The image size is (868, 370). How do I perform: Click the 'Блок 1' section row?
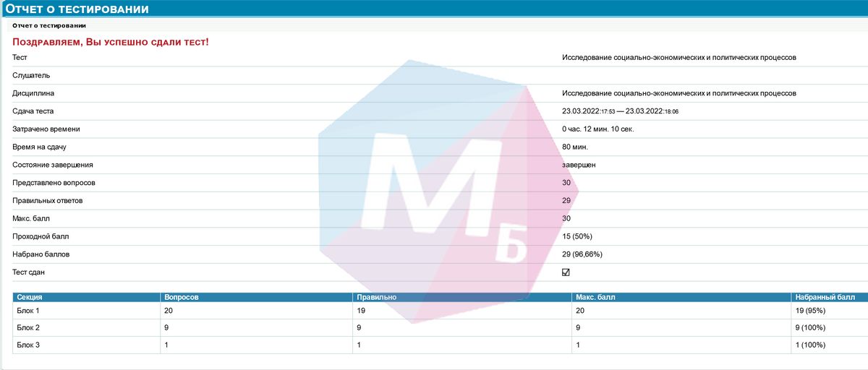pos(28,311)
